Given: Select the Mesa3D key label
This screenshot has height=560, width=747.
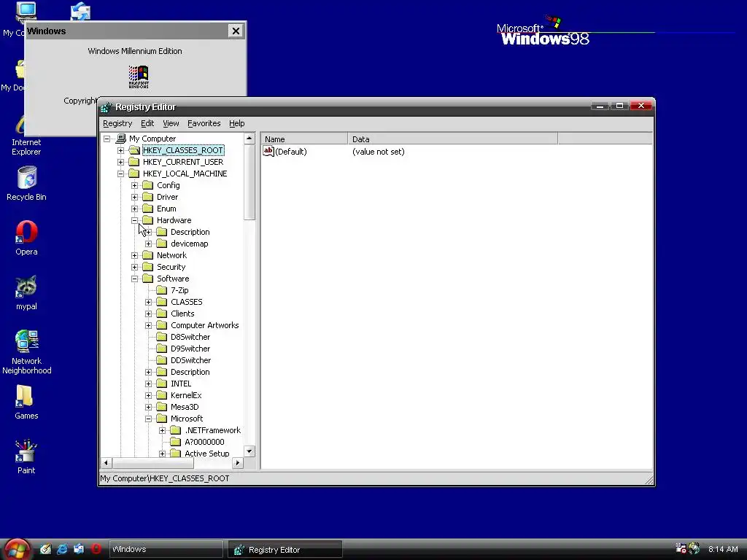Looking at the screenshot, I should 185,407.
